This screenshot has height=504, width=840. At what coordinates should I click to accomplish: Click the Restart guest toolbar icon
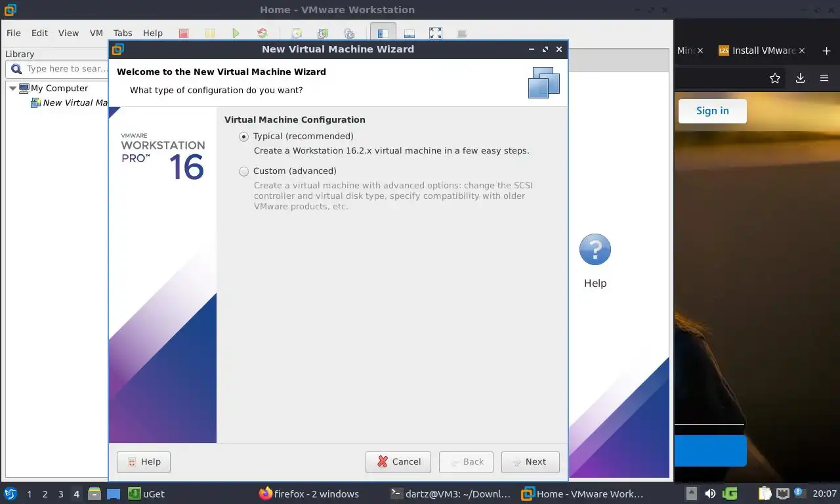click(262, 33)
